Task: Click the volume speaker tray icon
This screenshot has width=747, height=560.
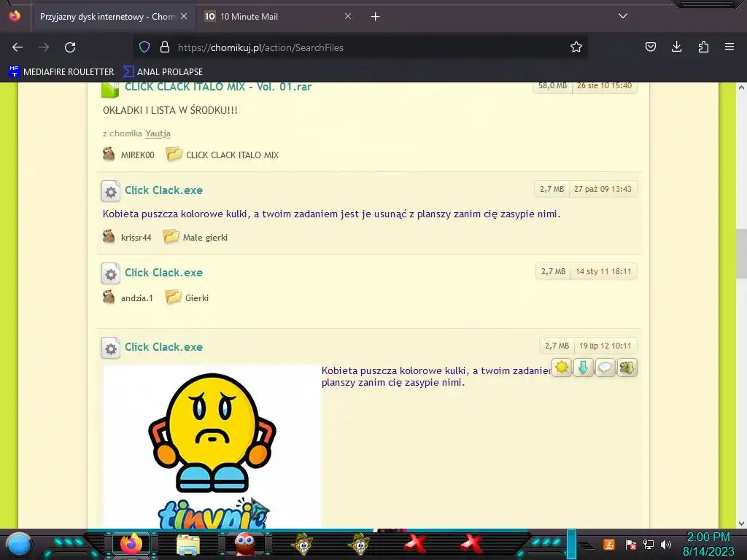Action: coord(666,544)
